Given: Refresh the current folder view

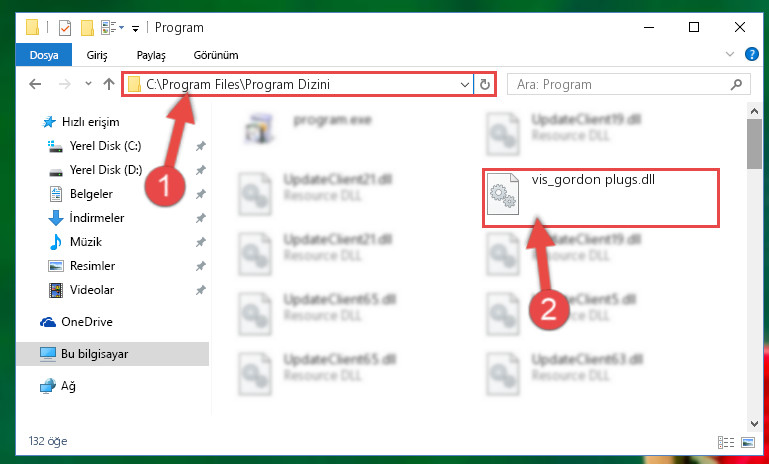Looking at the screenshot, I should click(x=485, y=84).
